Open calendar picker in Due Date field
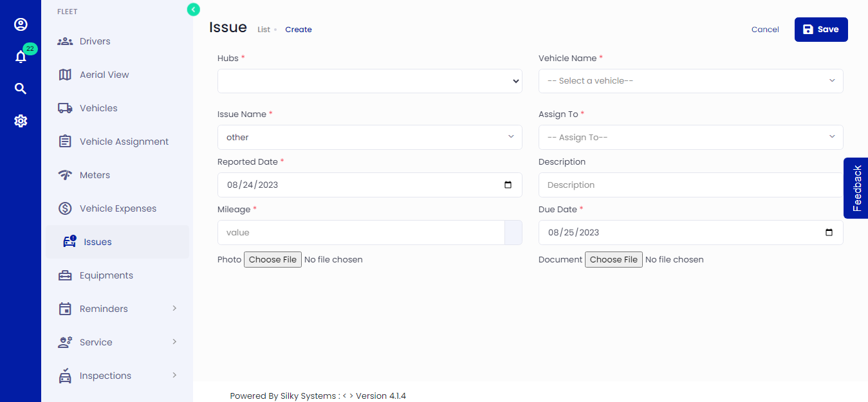This screenshot has height=402, width=868. (829, 233)
